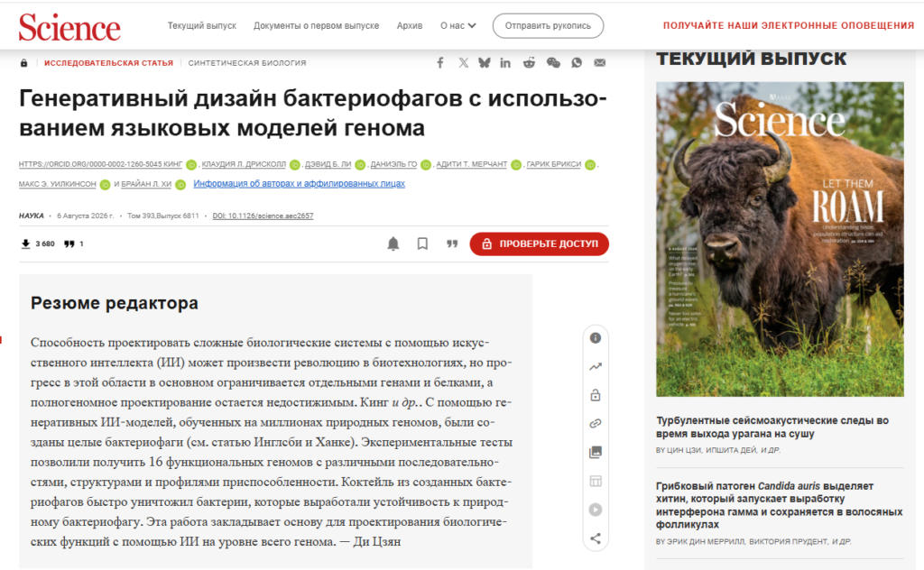The image size is (924, 570).
Task: Click СИНТЕТИЧЕСКАЯ БИОЛОГИЯ category label
Action: [x=247, y=63]
